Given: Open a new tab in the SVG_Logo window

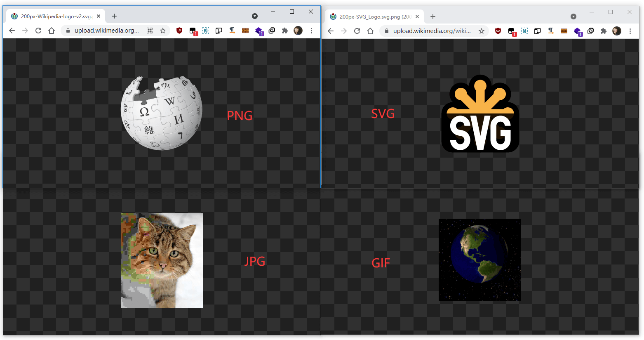Looking at the screenshot, I should pos(433,17).
